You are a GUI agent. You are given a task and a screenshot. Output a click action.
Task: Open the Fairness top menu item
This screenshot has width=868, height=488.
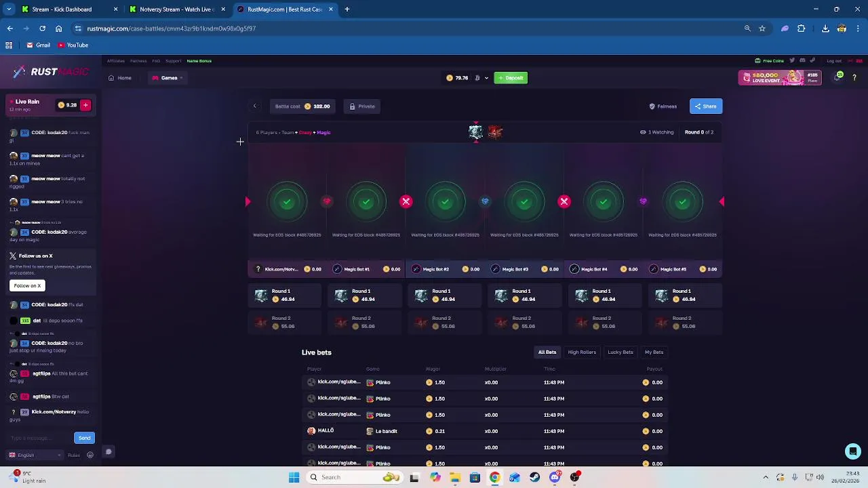click(138, 61)
